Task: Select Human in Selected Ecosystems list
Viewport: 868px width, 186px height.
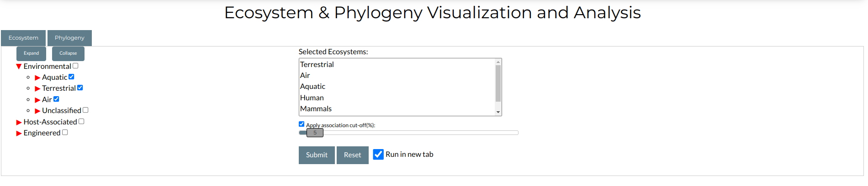Action: pos(312,98)
